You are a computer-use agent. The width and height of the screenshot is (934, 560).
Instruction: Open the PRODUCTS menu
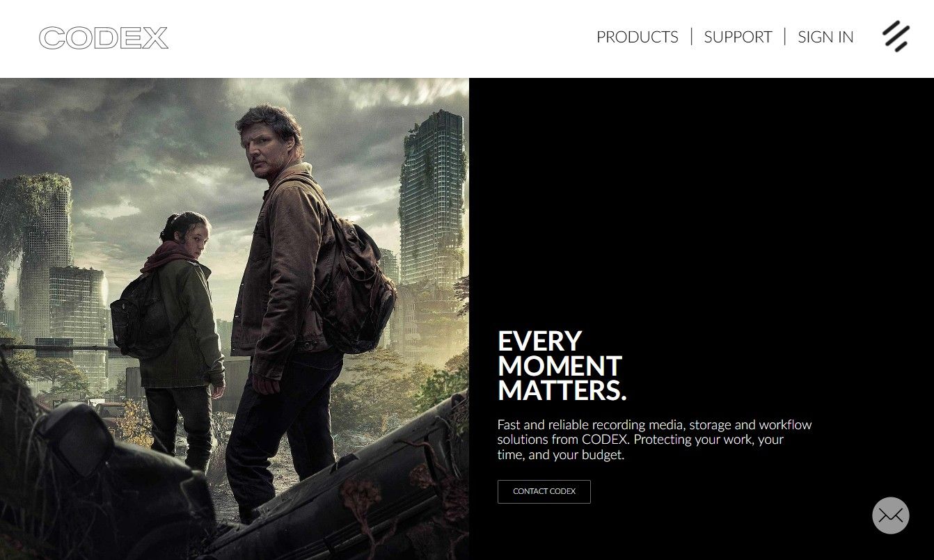point(637,37)
